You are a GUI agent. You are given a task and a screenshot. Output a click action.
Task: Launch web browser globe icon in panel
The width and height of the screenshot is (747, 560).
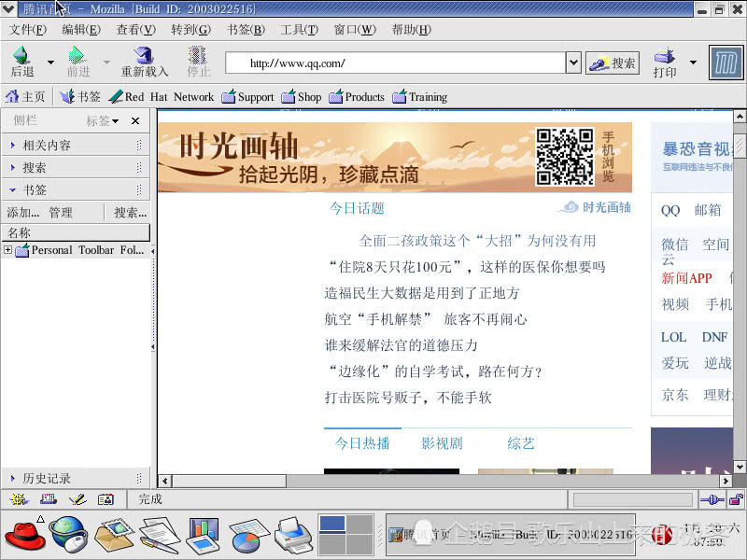(69, 536)
